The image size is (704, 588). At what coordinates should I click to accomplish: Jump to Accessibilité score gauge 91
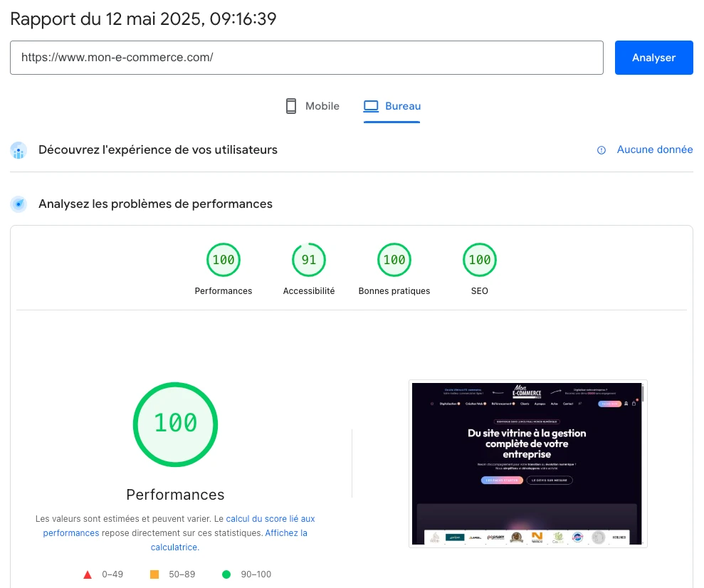click(x=309, y=259)
